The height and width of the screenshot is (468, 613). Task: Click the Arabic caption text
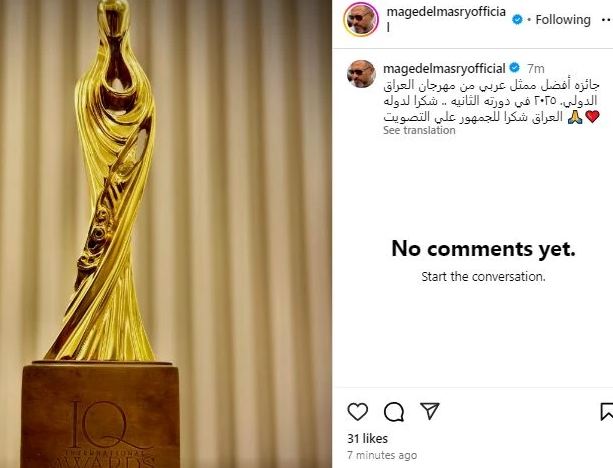pos(491,101)
